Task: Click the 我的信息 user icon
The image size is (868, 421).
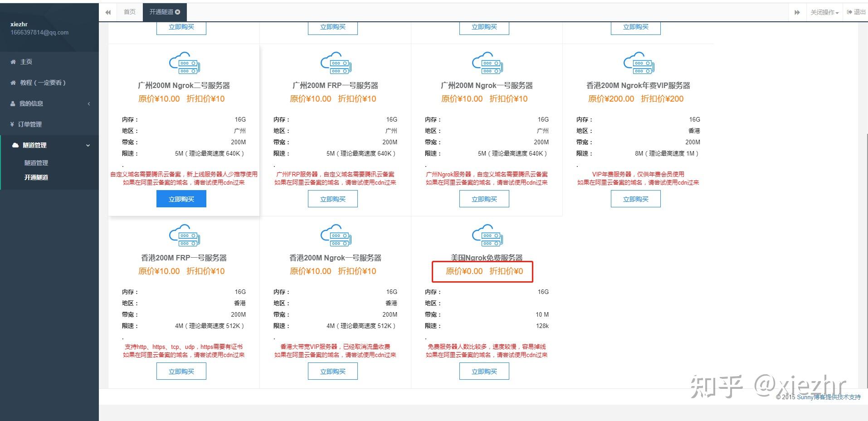Action: pos(12,103)
